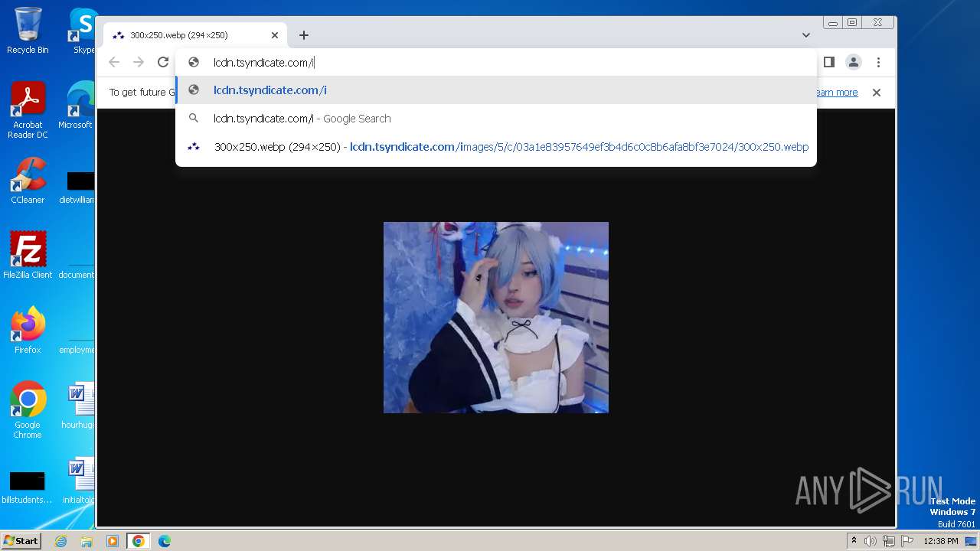
Task: Open the Windows Start menu
Action: tap(21, 540)
